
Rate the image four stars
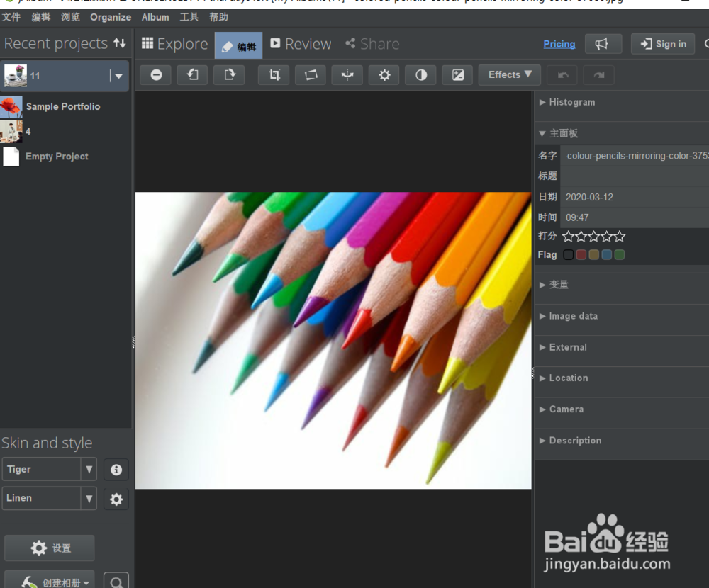click(607, 236)
